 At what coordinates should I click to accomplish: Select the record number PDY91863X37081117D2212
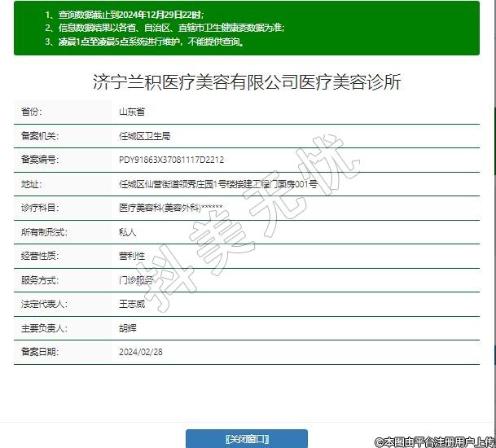pos(171,160)
